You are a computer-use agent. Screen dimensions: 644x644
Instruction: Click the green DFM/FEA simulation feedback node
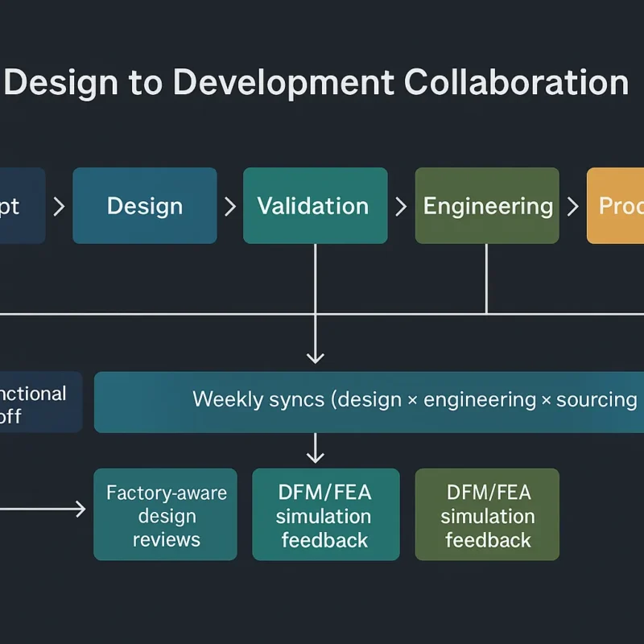[486, 514]
